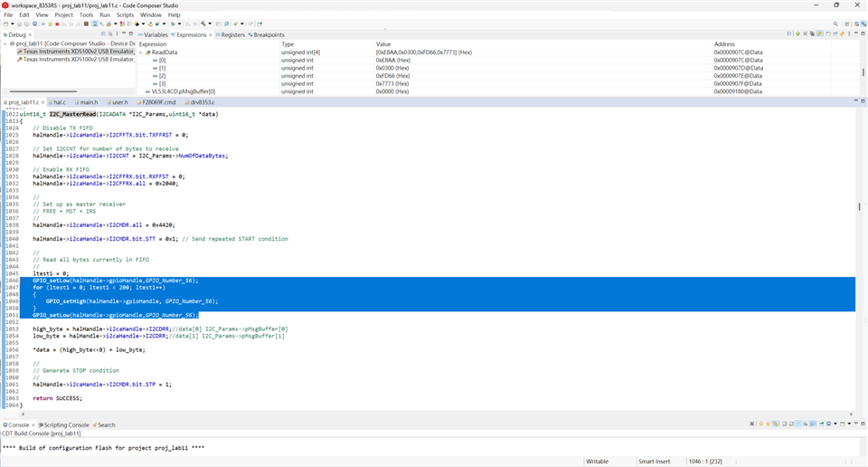Toggle Pin Console icon
This screenshot has width=868, height=467.
click(822, 424)
